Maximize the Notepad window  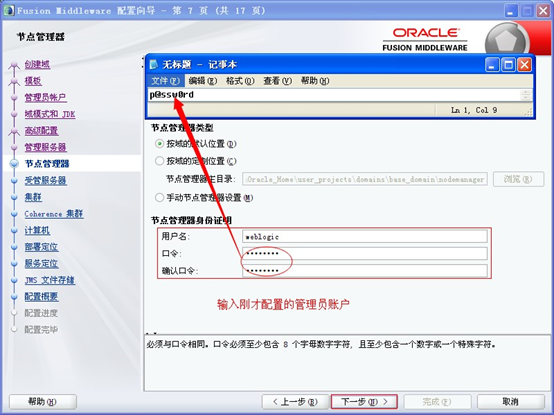click(508, 65)
